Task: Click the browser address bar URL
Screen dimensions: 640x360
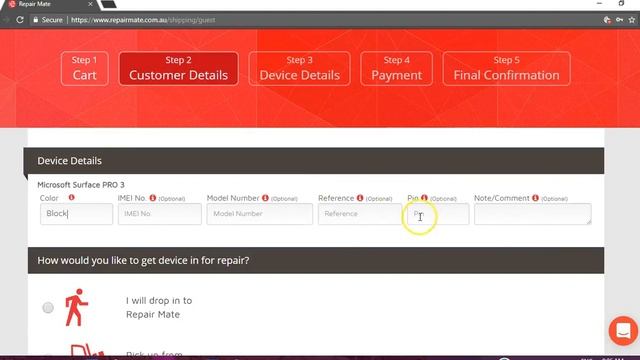Action: click(x=143, y=20)
